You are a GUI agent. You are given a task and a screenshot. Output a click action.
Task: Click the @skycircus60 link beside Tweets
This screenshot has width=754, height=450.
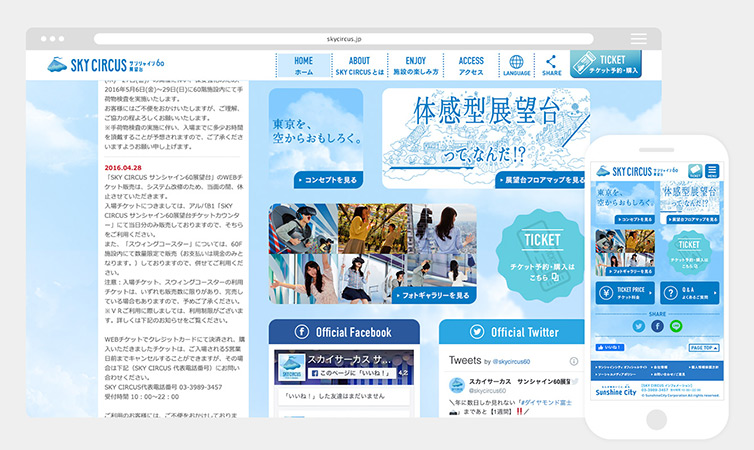click(511, 362)
